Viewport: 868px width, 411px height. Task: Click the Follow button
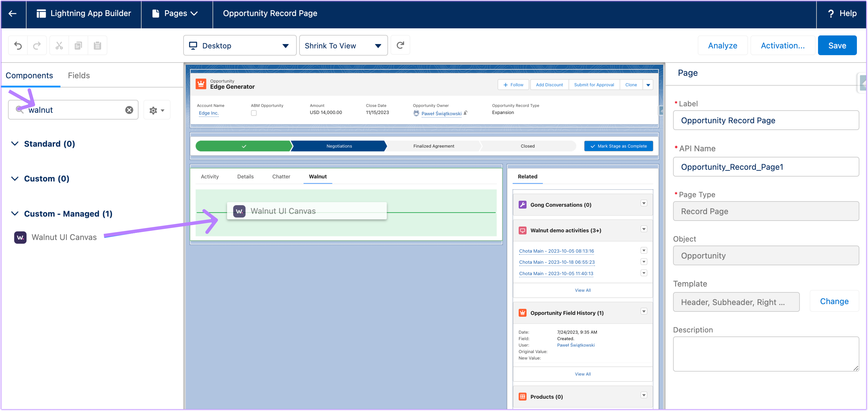click(513, 85)
